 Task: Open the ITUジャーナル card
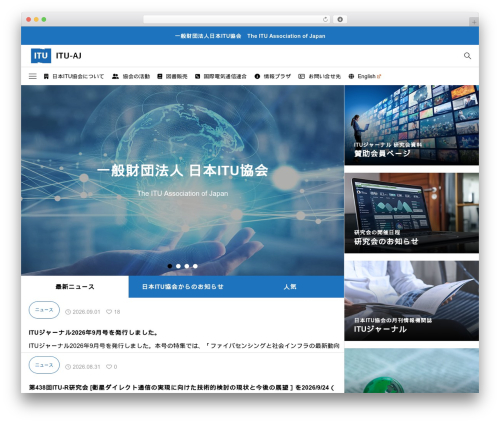pyautogui.click(x=412, y=301)
